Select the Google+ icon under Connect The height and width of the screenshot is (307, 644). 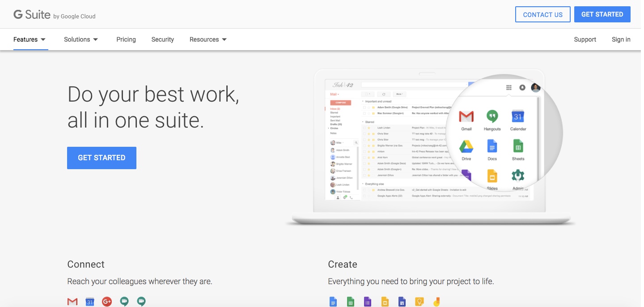point(107,301)
